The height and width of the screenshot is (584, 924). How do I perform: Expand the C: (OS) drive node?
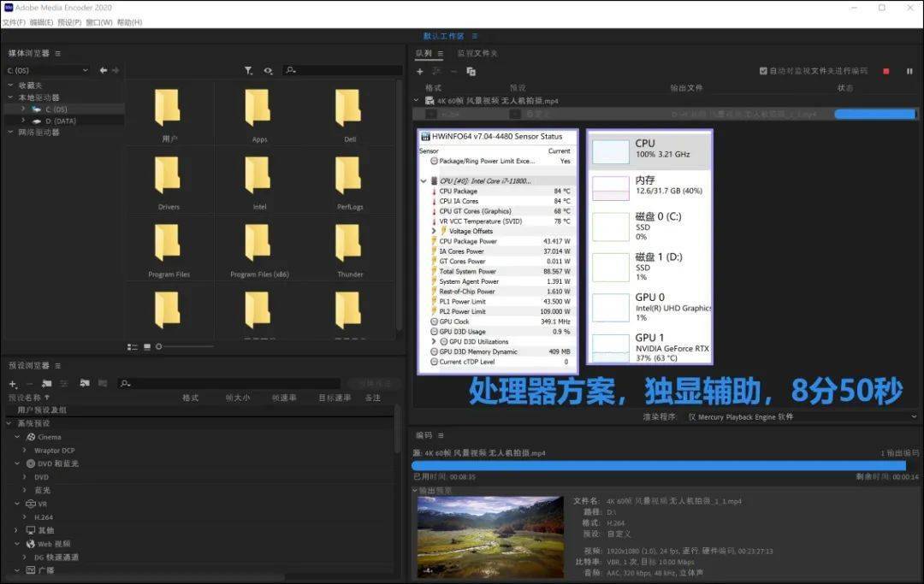23,109
